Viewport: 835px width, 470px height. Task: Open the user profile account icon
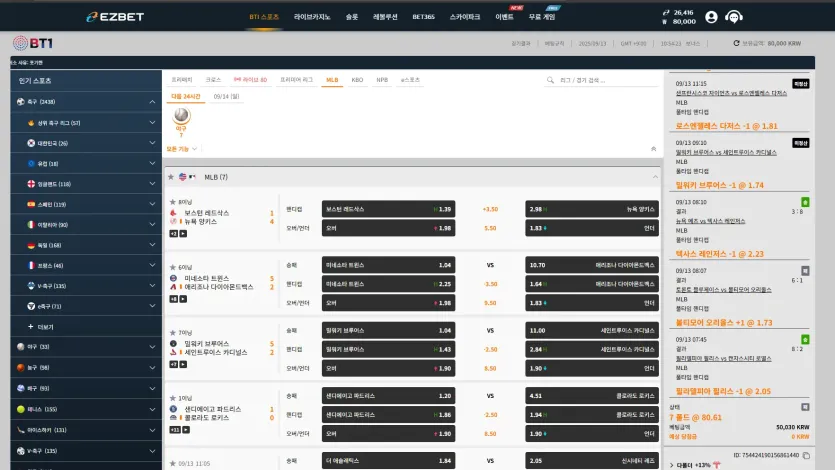click(x=711, y=17)
